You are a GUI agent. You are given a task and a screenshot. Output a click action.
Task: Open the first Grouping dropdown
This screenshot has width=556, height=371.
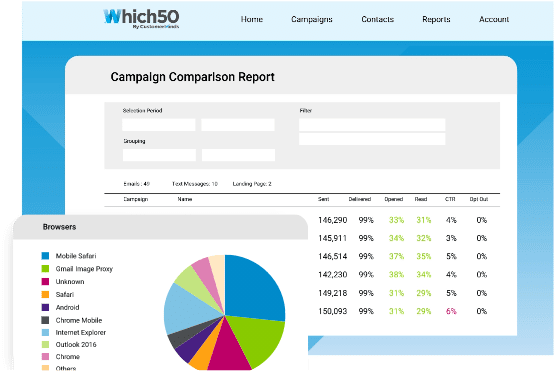159,155
